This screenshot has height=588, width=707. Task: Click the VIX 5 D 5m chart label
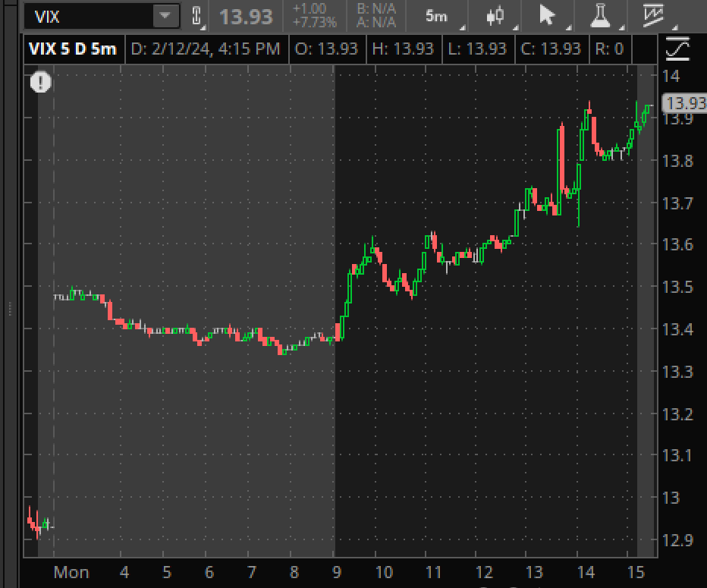click(73, 49)
